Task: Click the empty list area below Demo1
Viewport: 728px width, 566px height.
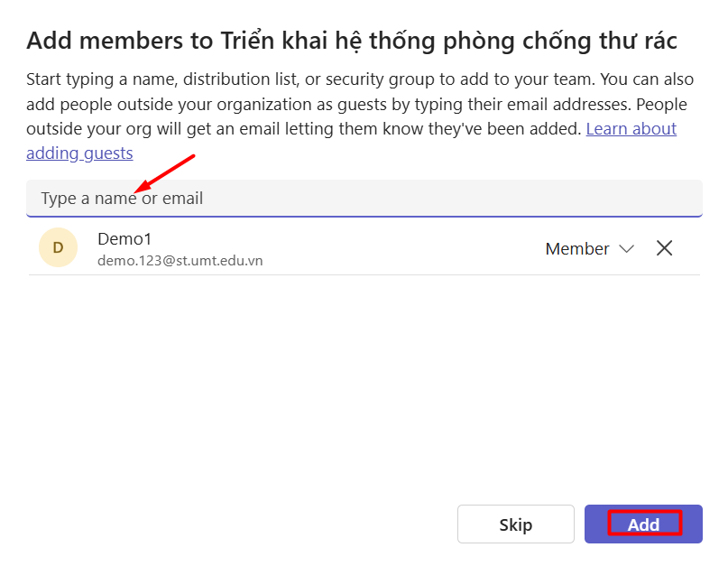Action: [x=361, y=379]
